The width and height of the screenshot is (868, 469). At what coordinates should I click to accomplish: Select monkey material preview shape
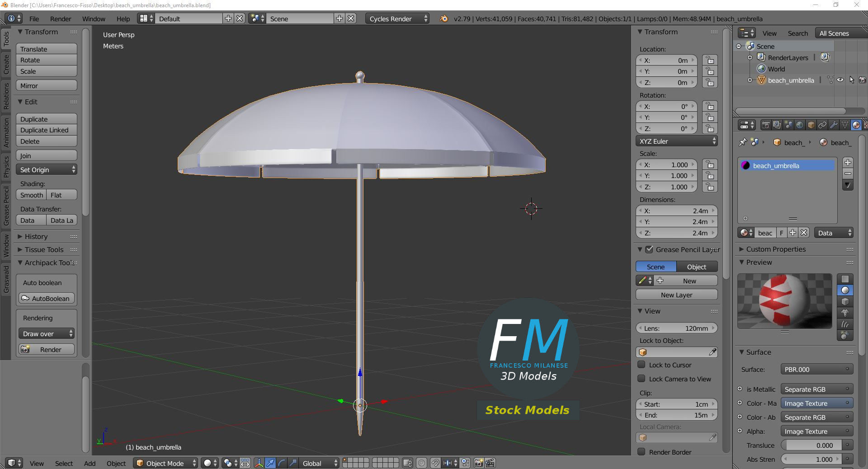pos(845,313)
